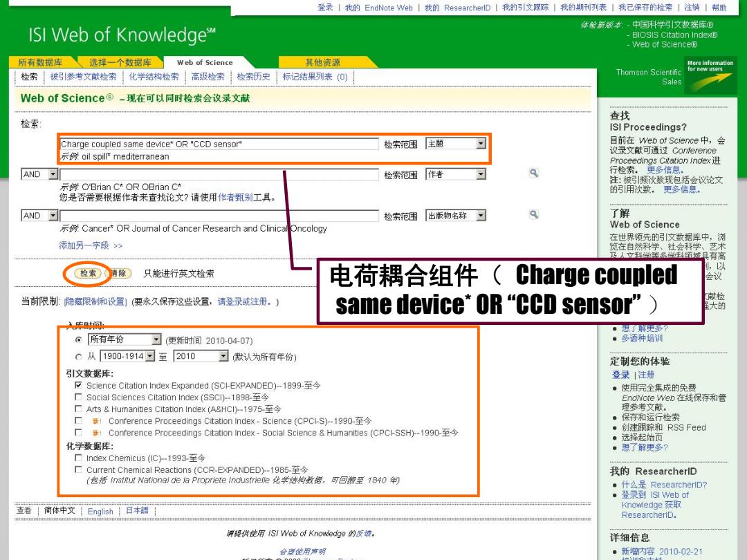Select the Web of Science tab
747x560 pixels.
click(x=205, y=62)
